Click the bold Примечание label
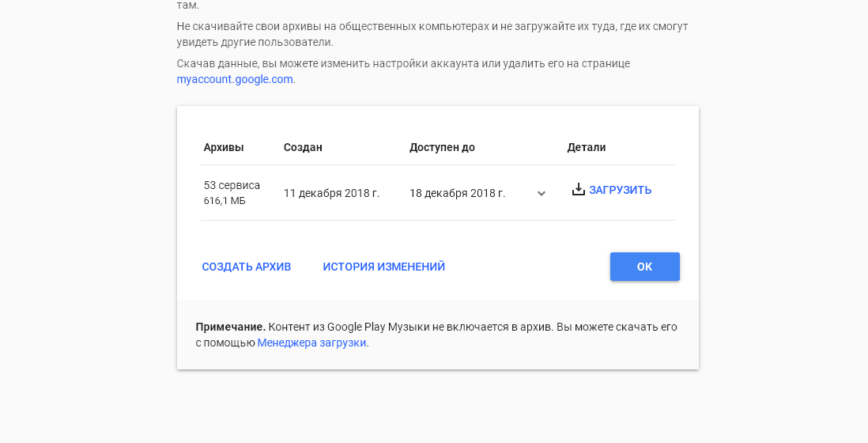Screen dimensions: 868x443 click(230, 328)
